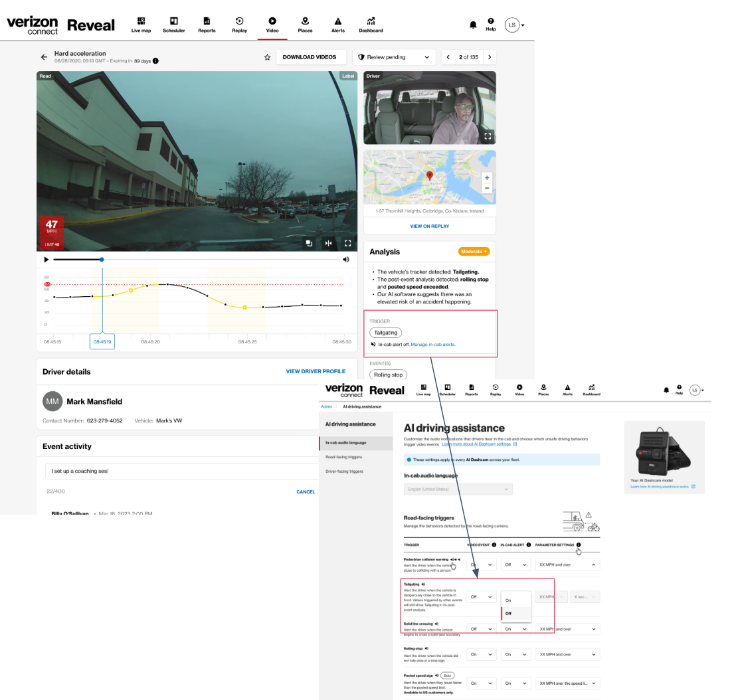The image size is (736, 700).
Task: Zoom in on the map
Action: click(487, 178)
